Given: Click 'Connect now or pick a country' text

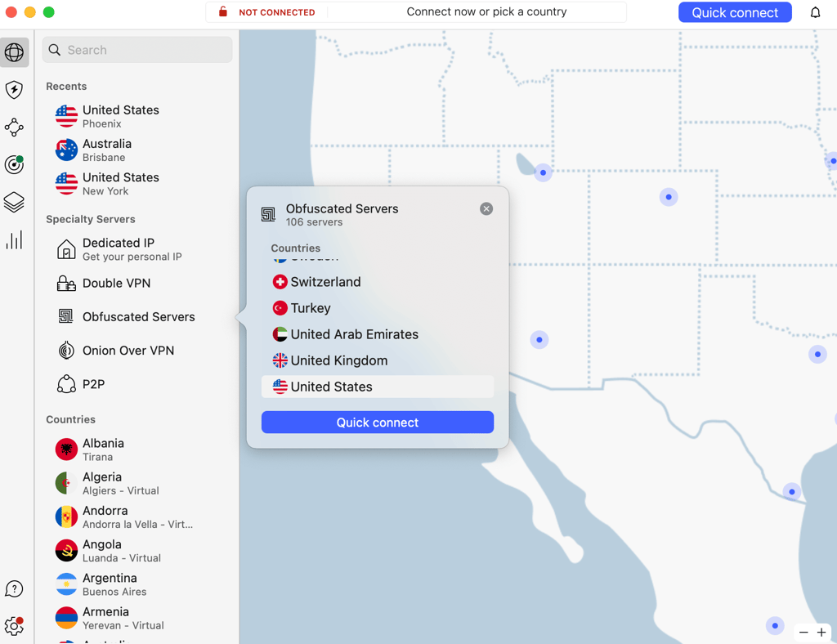Looking at the screenshot, I should [486, 11].
